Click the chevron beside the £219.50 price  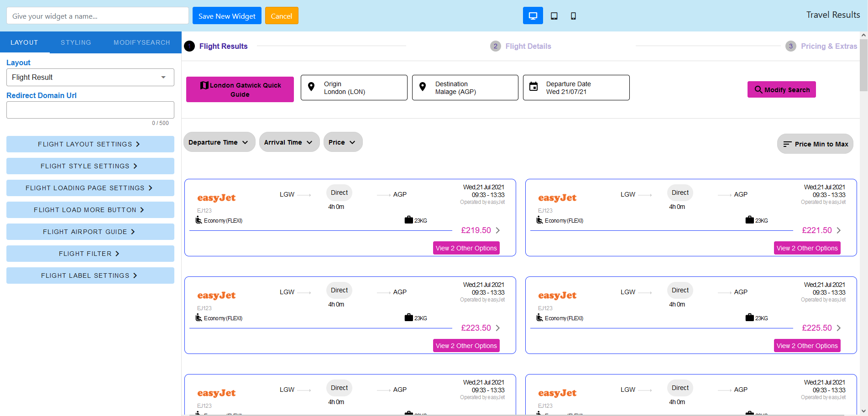498,230
